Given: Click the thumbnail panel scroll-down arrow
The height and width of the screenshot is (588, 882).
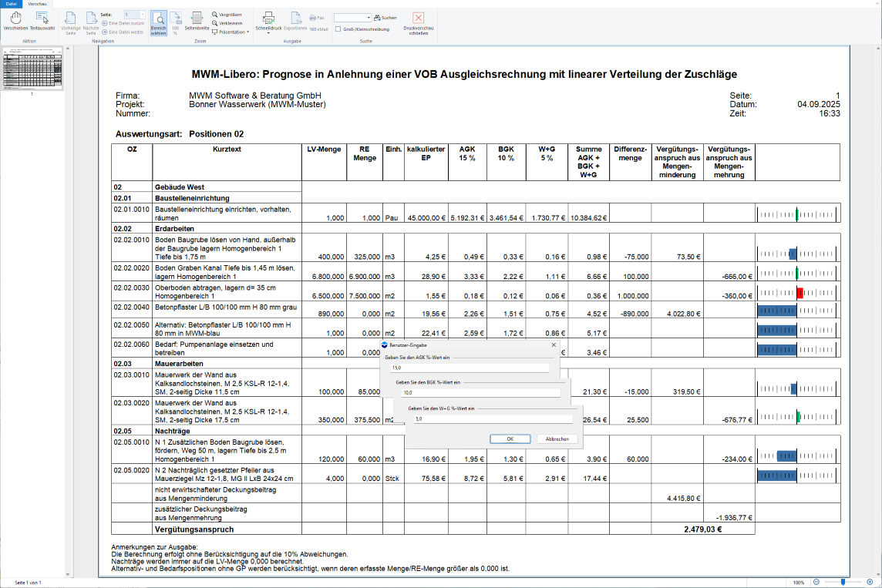Looking at the screenshot, I should (x=68, y=574).
